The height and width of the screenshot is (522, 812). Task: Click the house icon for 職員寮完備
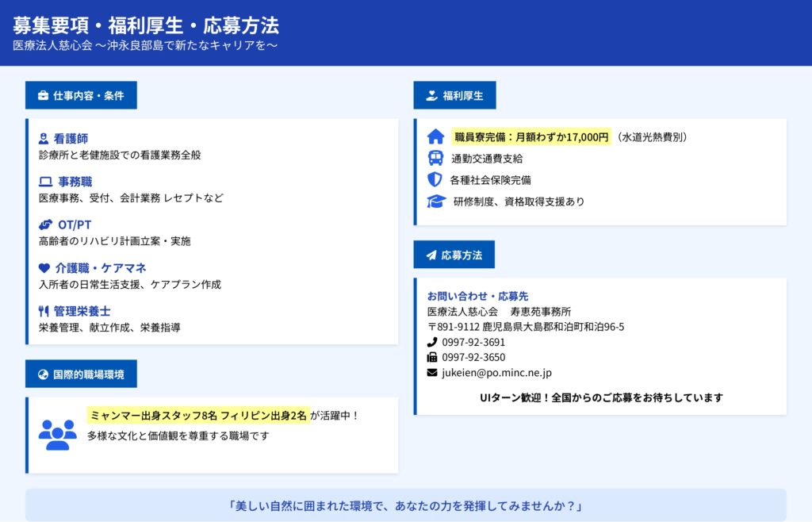(435, 136)
